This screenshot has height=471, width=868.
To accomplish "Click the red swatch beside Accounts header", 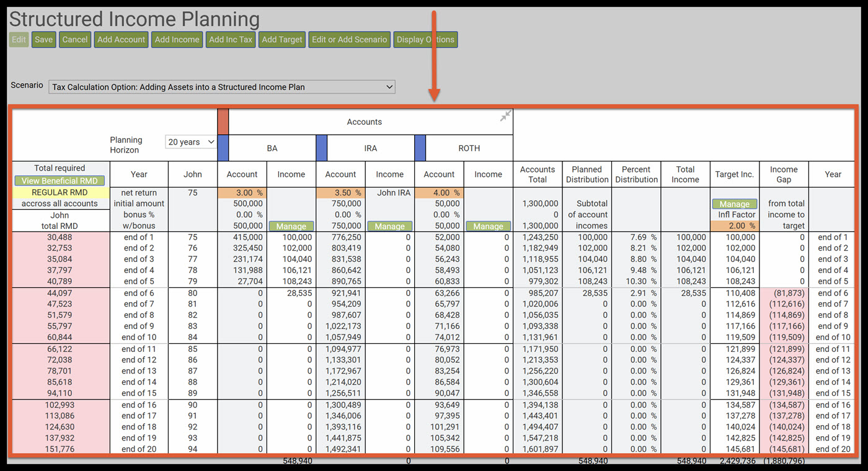I will click(x=223, y=122).
